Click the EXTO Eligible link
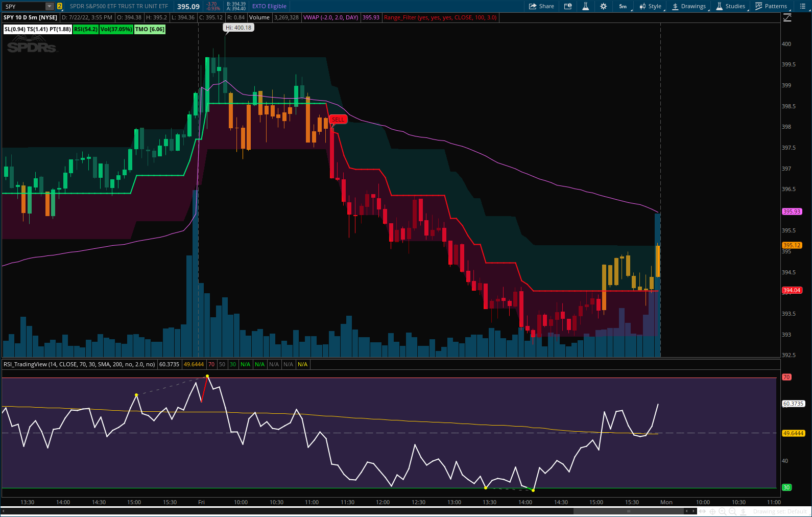812x517 pixels. (269, 6)
